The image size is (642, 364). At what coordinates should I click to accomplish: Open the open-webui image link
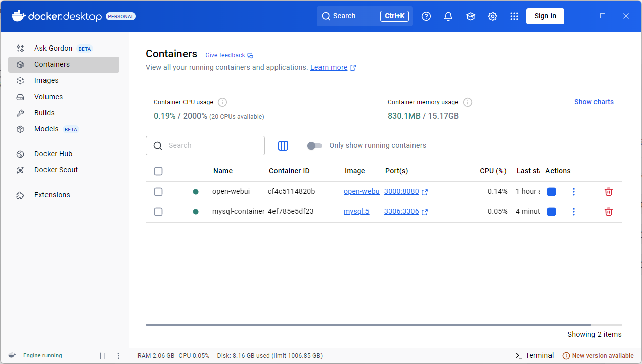point(362,192)
